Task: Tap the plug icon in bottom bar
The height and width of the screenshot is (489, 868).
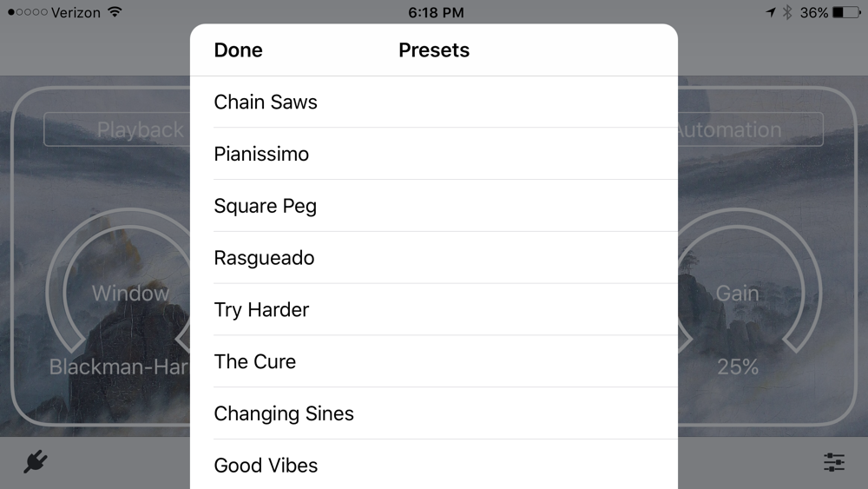Action: click(x=36, y=462)
